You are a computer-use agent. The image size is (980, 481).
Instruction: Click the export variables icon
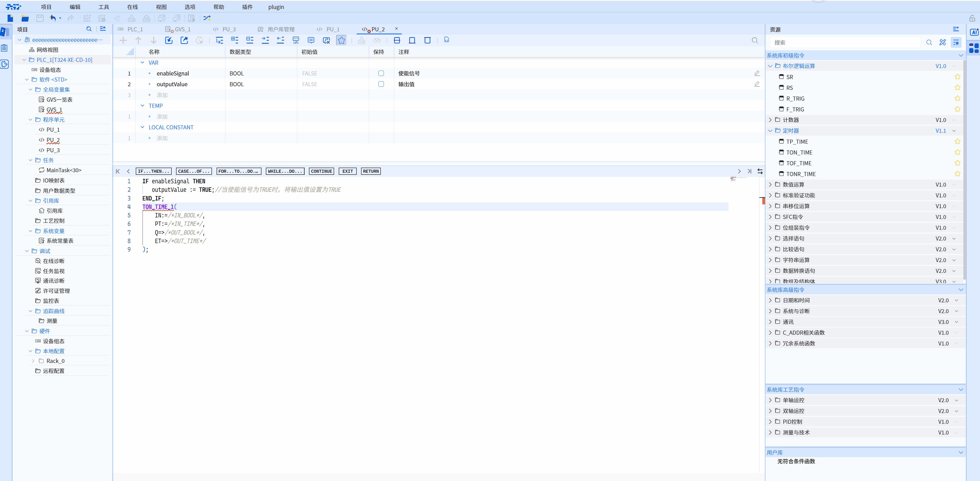click(x=184, y=40)
